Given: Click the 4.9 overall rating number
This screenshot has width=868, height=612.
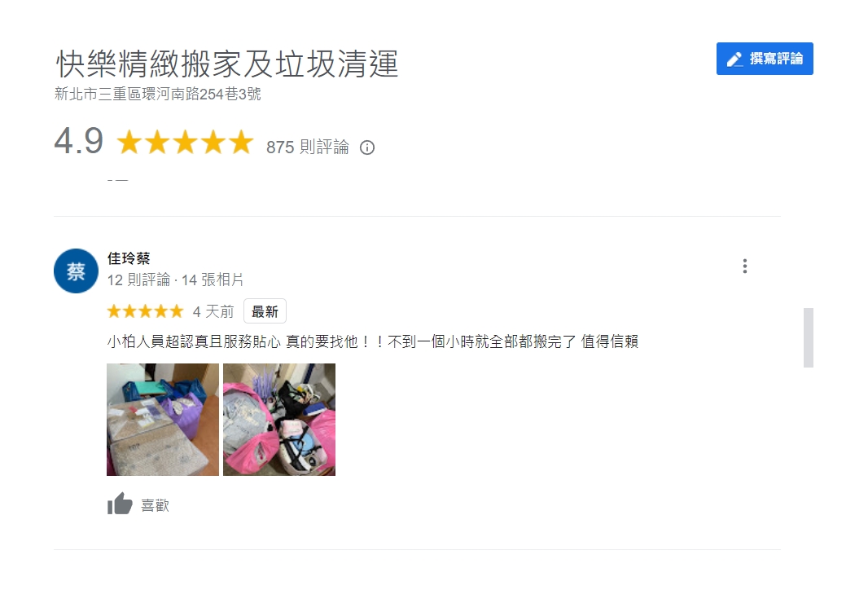Looking at the screenshot, I should [x=79, y=141].
